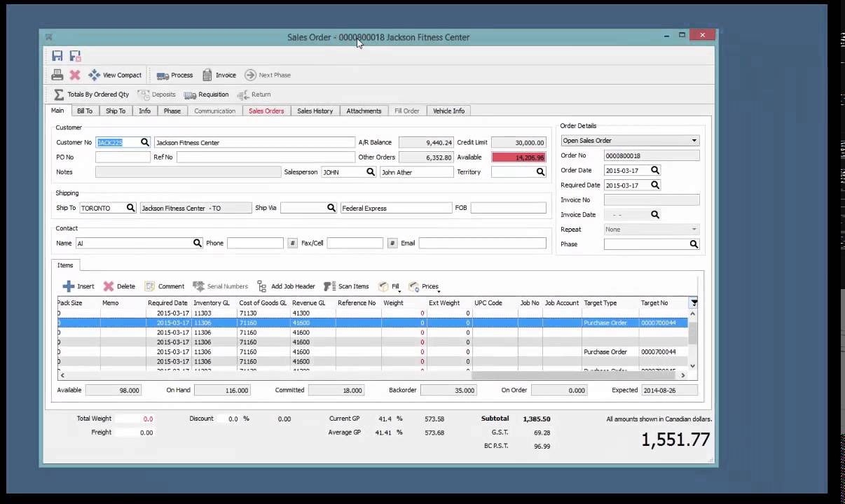This screenshot has height=504, width=845.
Task: Click Delete in the Items toolbar
Action: [x=119, y=286]
